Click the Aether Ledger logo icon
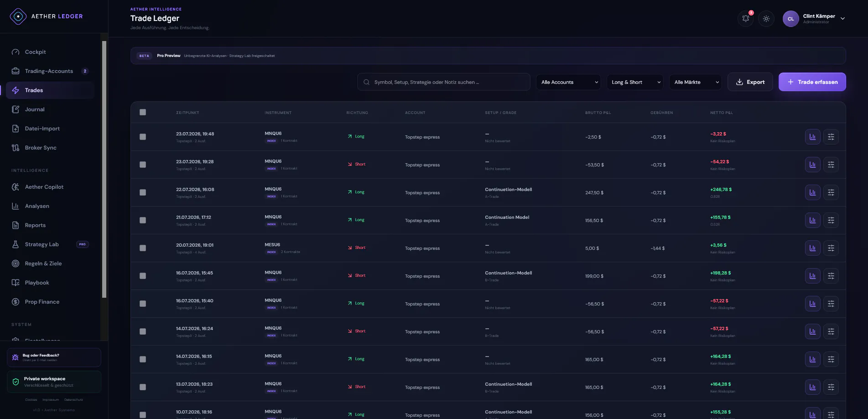The height and width of the screenshot is (419, 868). click(18, 16)
